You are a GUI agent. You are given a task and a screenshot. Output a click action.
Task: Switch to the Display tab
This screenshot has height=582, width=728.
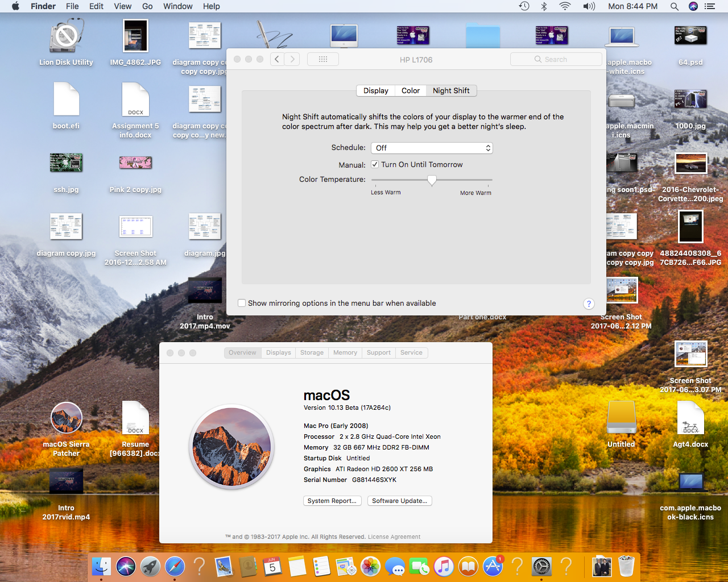pyautogui.click(x=376, y=90)
